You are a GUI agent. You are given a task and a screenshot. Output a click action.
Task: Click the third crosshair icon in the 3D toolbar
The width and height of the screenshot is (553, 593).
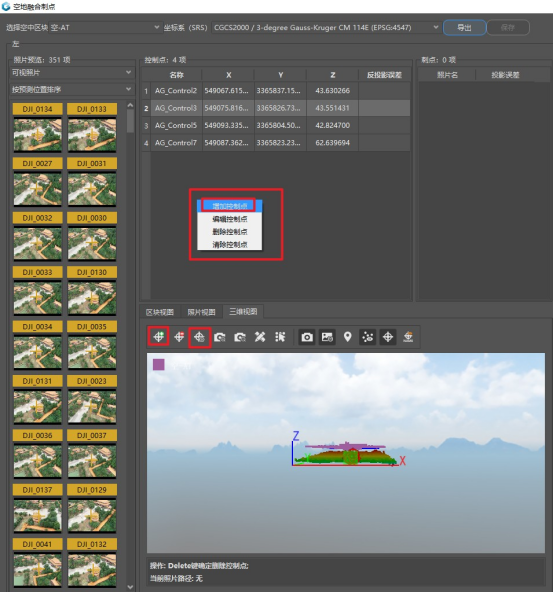[199, 337]
